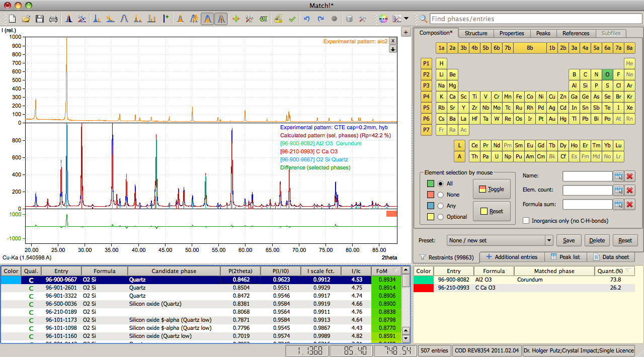Select the Optional element selection radio button
644x357 pixels.
(x=441, y=217)
